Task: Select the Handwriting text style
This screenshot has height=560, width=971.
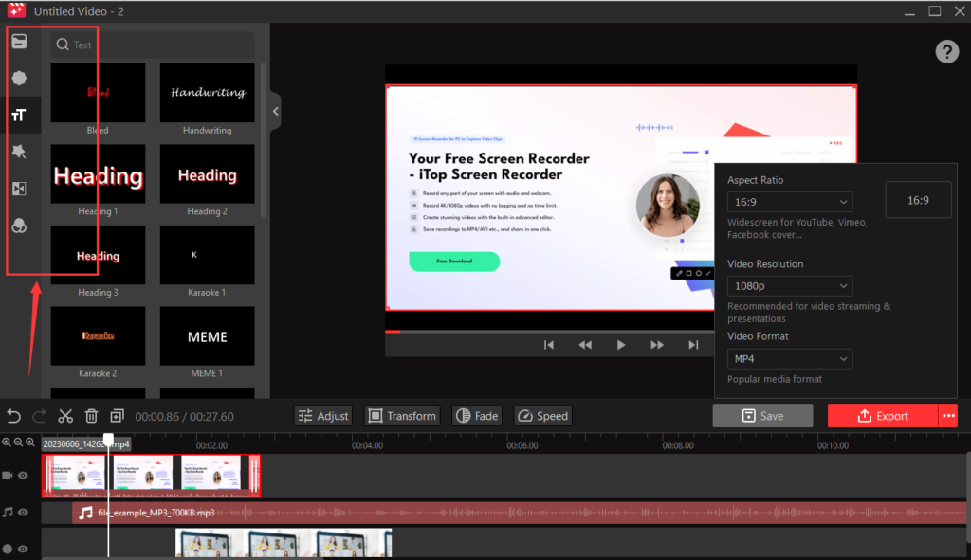Action: click(207, 93)
